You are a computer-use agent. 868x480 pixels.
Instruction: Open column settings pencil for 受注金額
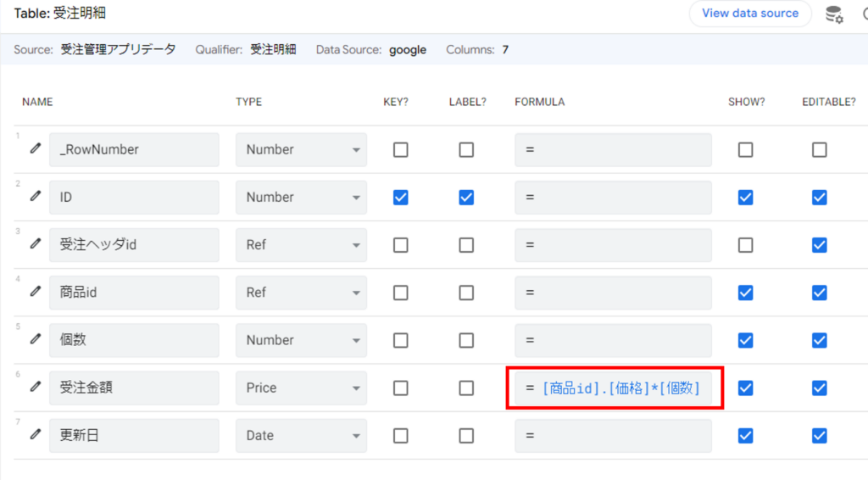(x=35, y=387)
